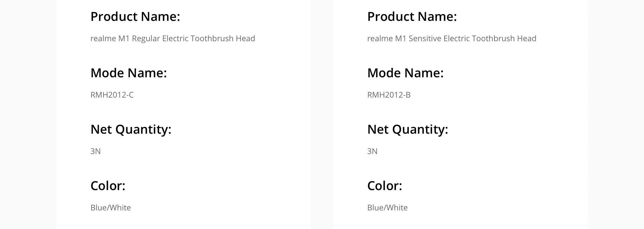Viewport: 644px width, 229px height.
Task: Click the gray gap between the two spec cards
Action: [x=322, y=113]
